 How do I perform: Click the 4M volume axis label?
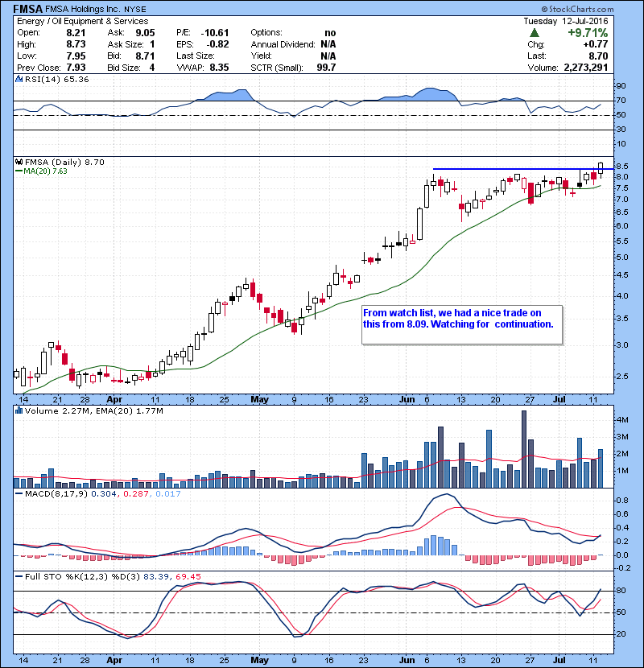(x=622, y=419)
